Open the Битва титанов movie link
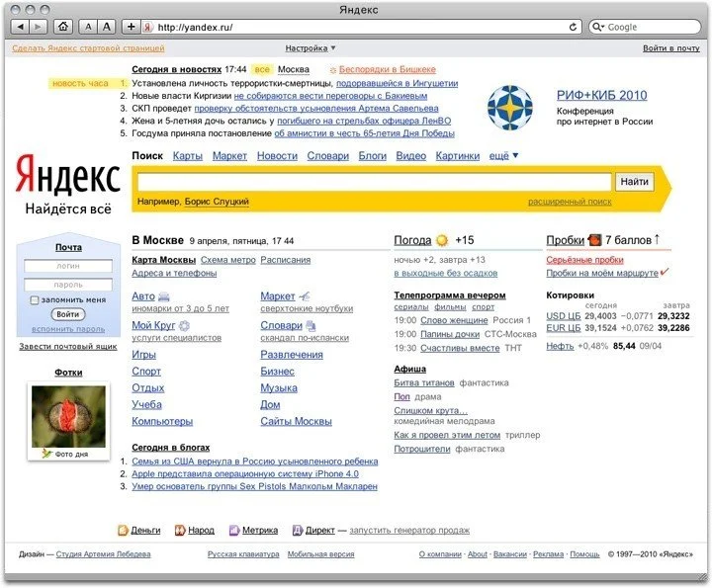Viewport: 712px width, 588px height. 424,382
